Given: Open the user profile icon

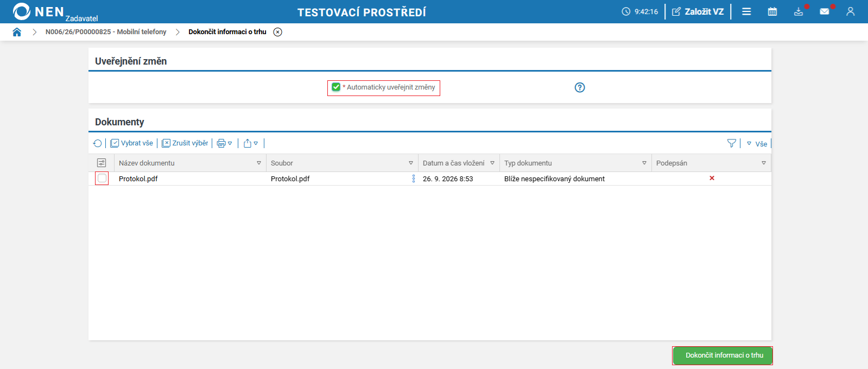Looking at the screenshot, I should point(851,11).
